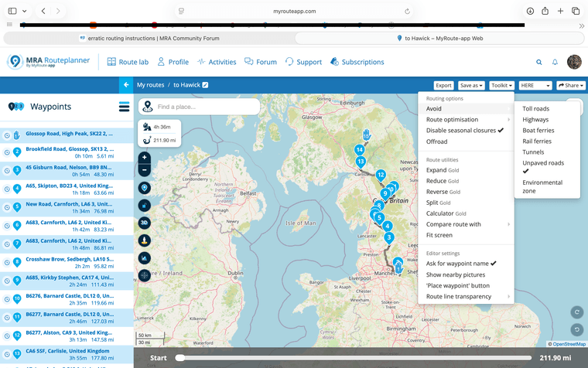588x368 pixels.
Task: Select Offroad routing option
Action: click(x=436, y=141)
